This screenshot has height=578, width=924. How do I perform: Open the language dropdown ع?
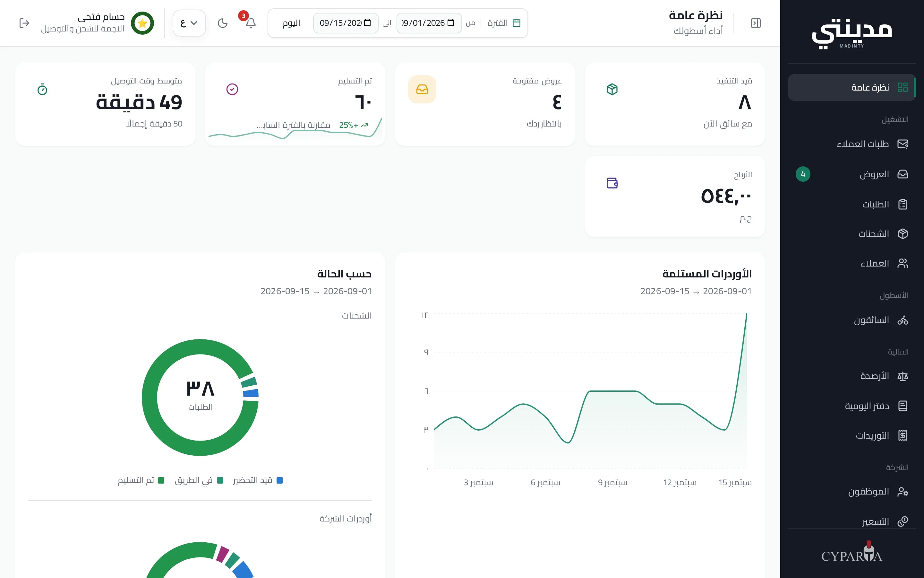[189, 23]
